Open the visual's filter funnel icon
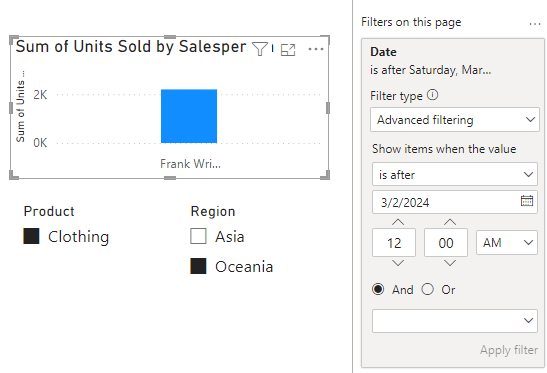Screen dimensions: 547x373 tap(260, 49)
